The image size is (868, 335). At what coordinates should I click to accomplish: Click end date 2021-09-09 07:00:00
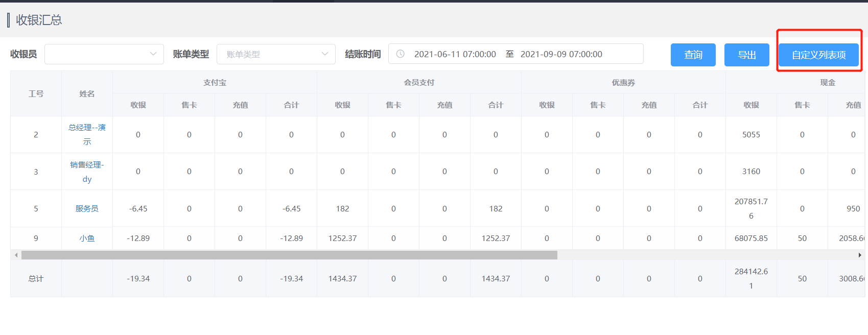561,54
